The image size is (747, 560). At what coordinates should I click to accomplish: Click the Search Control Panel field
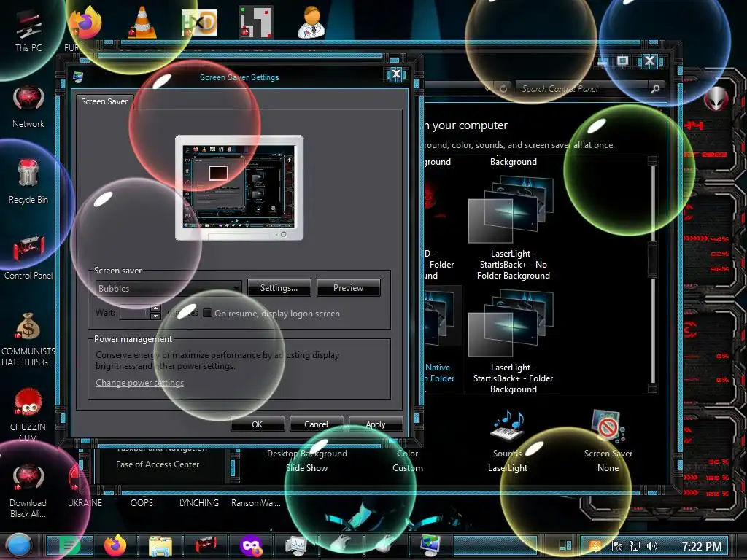[x=583, y=88]
